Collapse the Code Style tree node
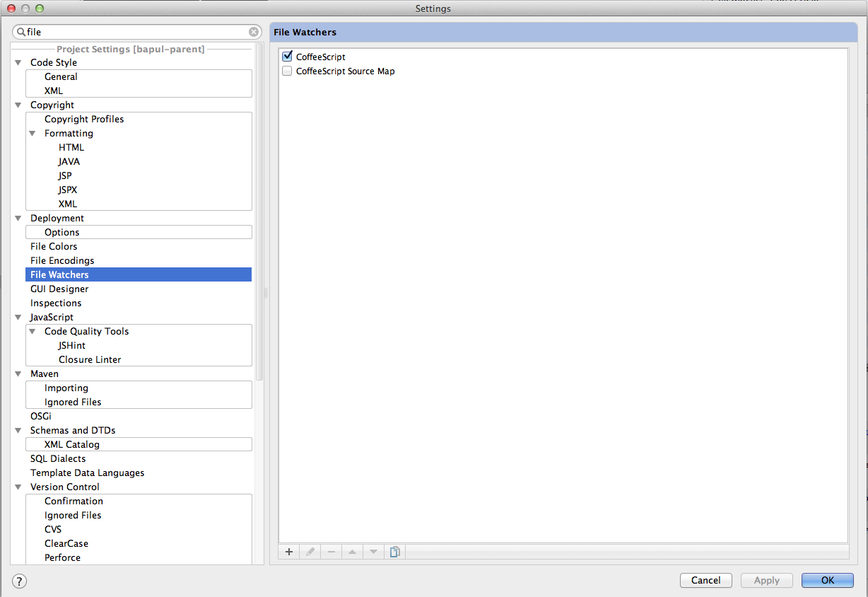 [x=18, y=63]
